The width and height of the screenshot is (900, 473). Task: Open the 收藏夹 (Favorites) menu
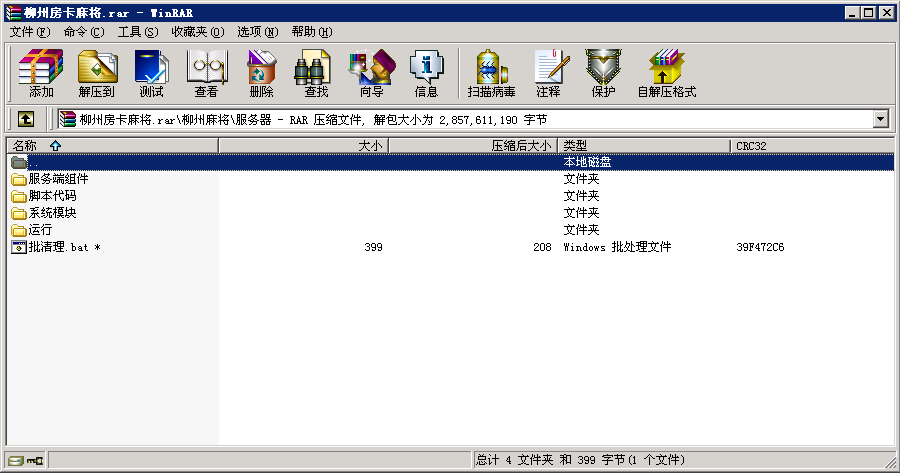197,32
